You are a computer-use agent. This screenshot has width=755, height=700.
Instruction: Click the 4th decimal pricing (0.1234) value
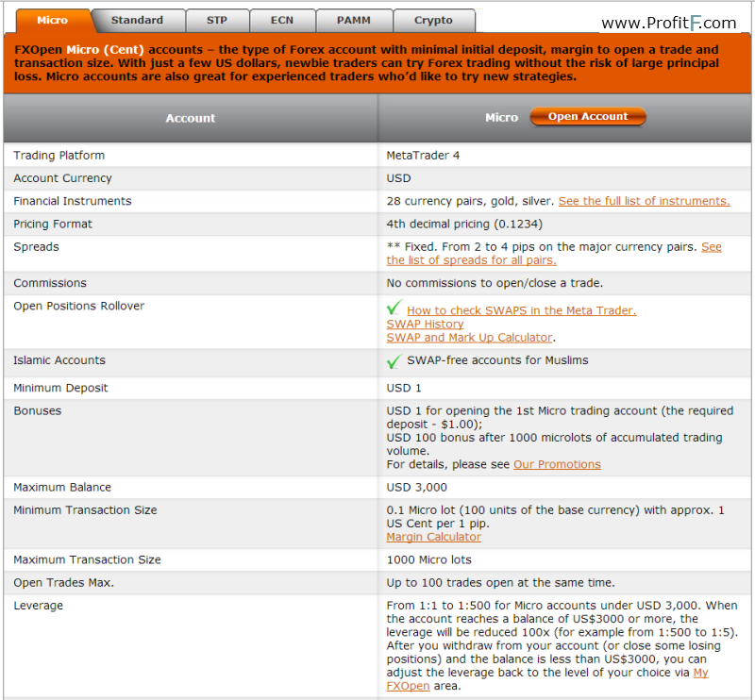(x=464, y=224)
